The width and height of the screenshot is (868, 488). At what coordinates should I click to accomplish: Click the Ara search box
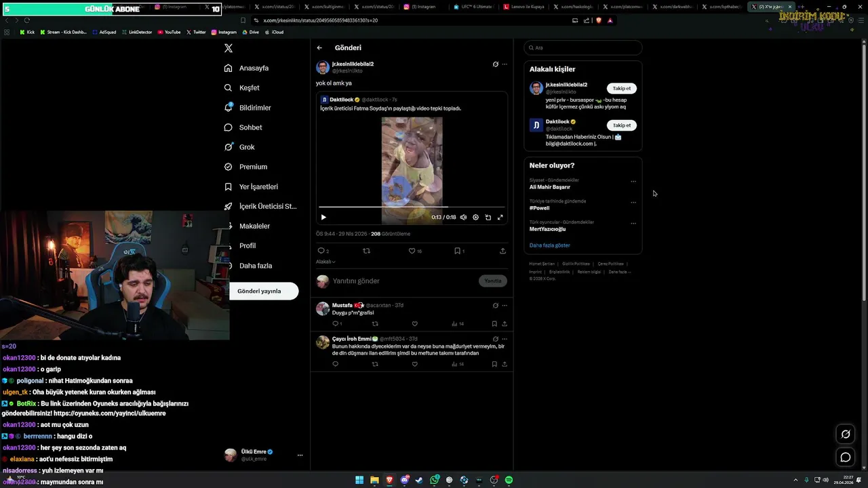tap(583, 47)
